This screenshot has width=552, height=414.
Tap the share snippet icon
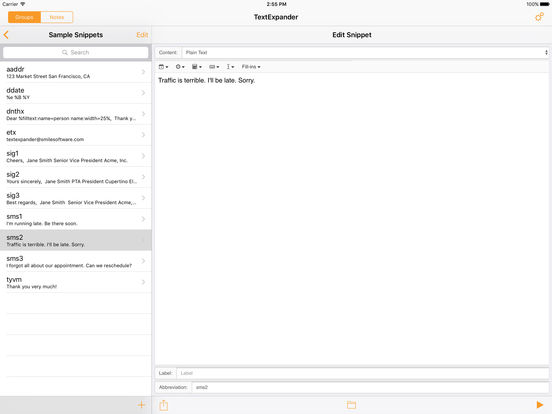pyautogui.click(x=163, y=405)
